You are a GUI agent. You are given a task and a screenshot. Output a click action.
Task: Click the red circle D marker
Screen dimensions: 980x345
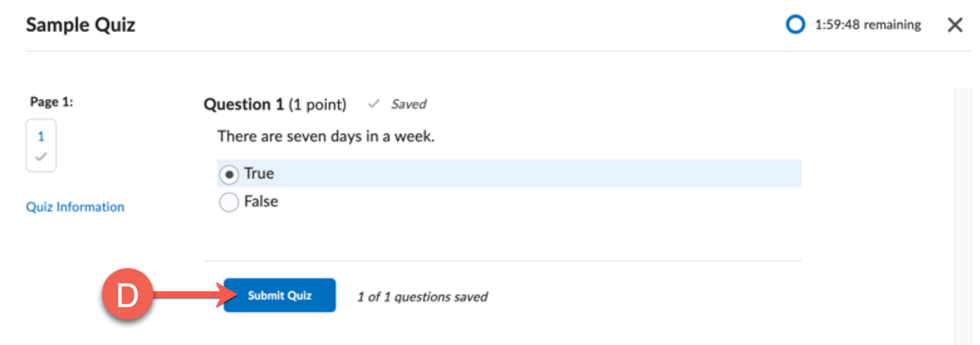[x=126, y=296]
